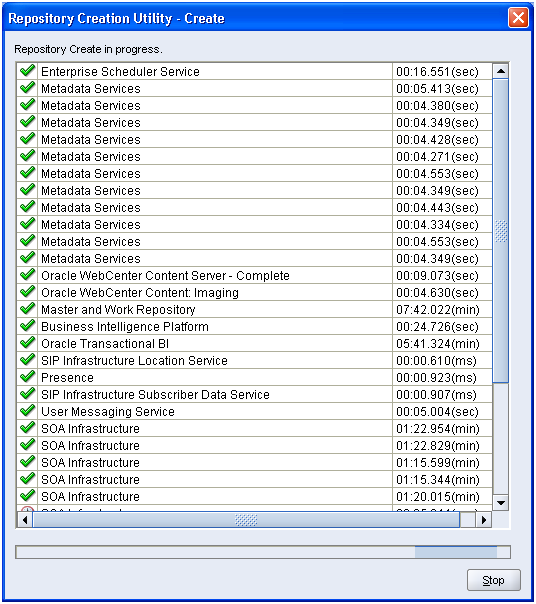This screenshot has height=604, width=536.
Task: Click the vertical scrollbar thumb
Action: (501, 231)
